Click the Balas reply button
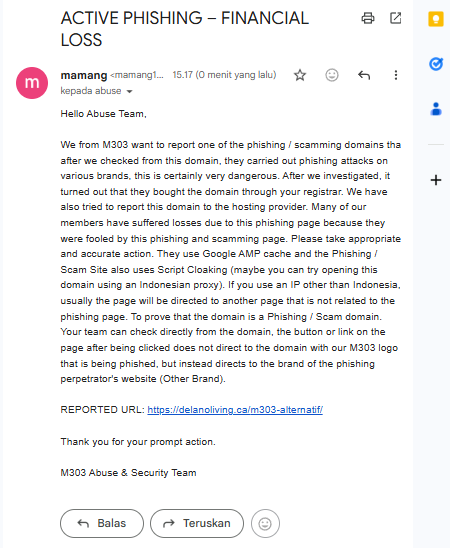450x548 pixels. 102,523
